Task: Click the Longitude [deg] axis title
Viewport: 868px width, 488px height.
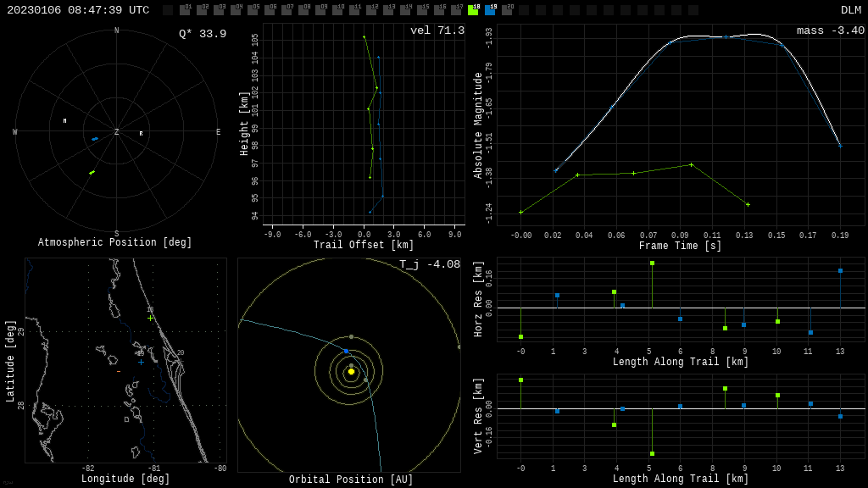Action: tap(125, 479)
